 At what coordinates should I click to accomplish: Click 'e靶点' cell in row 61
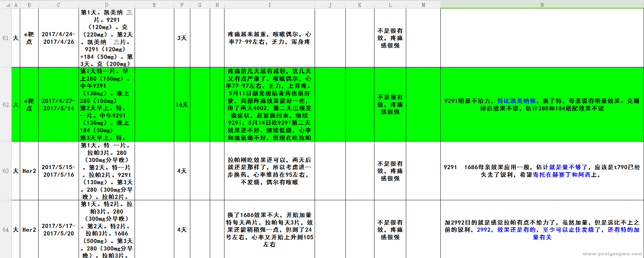click(x=29, y=38)
